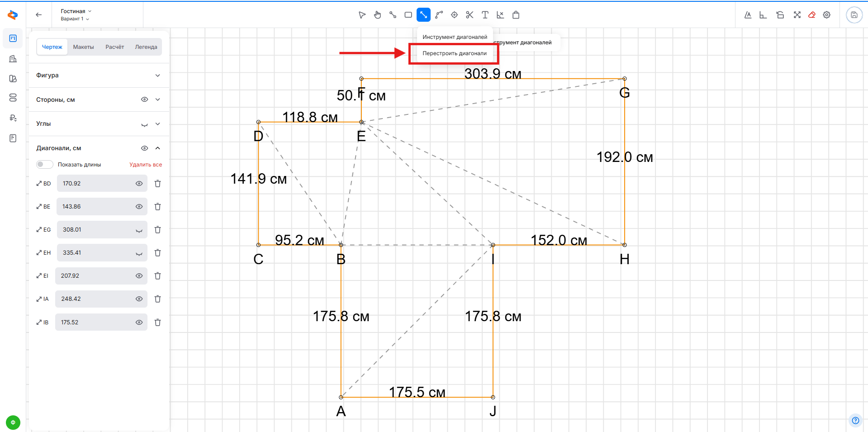This screenshot has width=868, height=432.
Task: Open settings gear in top toolbar
Action: (827, 15)
